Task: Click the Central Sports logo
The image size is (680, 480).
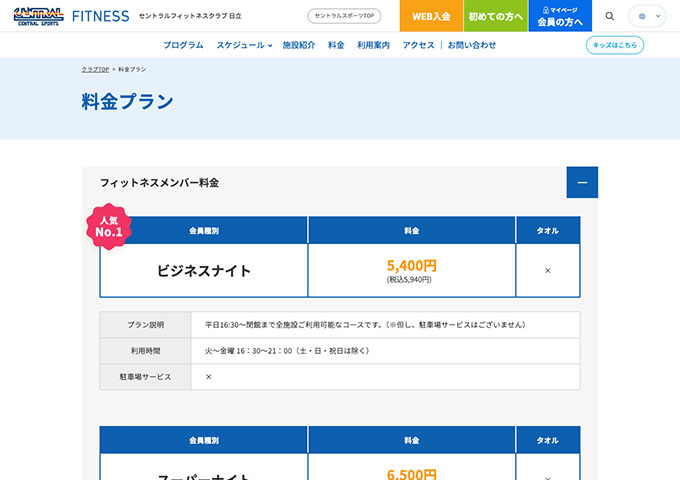Action: pyautogui.click(x=39, y=16)
